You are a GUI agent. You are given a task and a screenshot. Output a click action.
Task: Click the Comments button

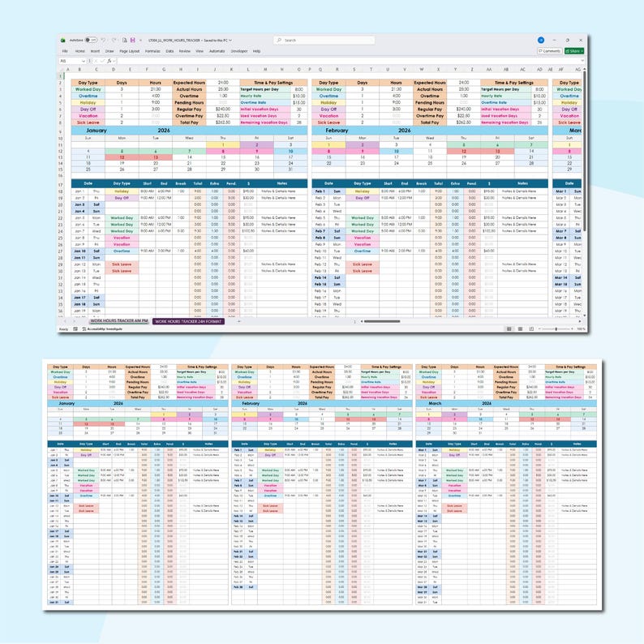(550, 51)
